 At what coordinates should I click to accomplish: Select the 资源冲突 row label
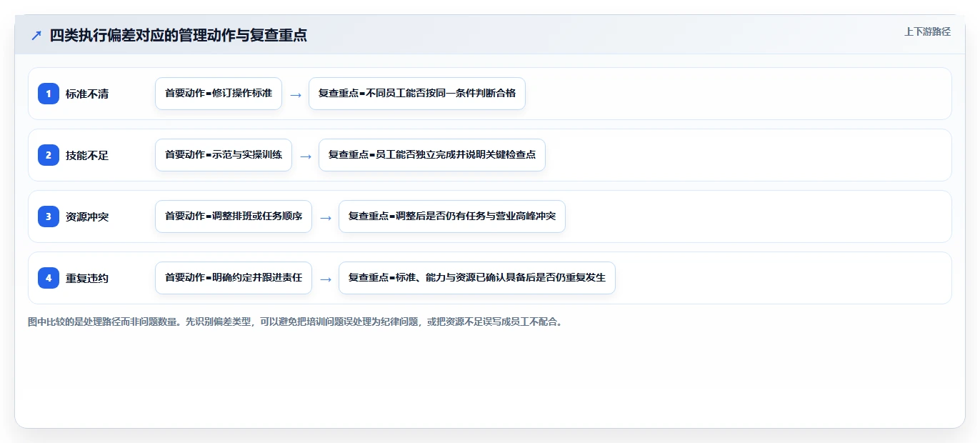[x=87, y=216]
